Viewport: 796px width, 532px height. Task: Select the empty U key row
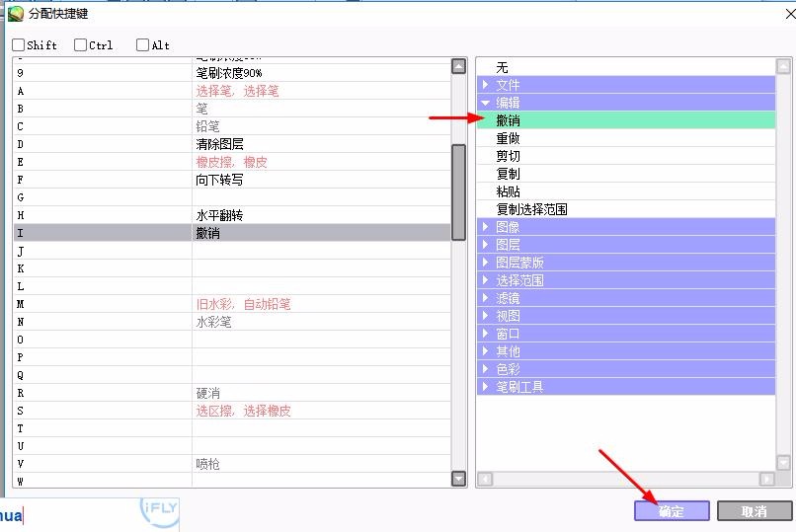(x=232, y=446)
